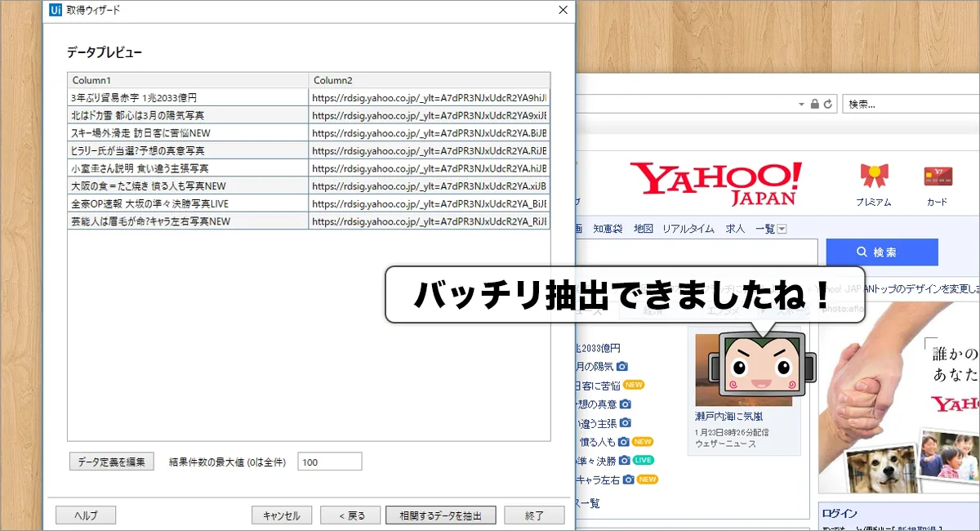
Task: Click camera icon beside 月の陽気 headline
Action: (x=621, y=366)
